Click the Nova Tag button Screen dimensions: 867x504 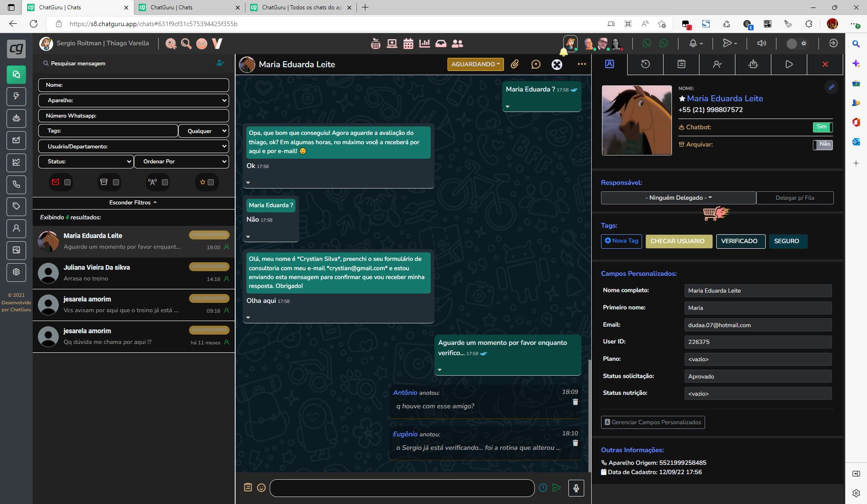621,241
